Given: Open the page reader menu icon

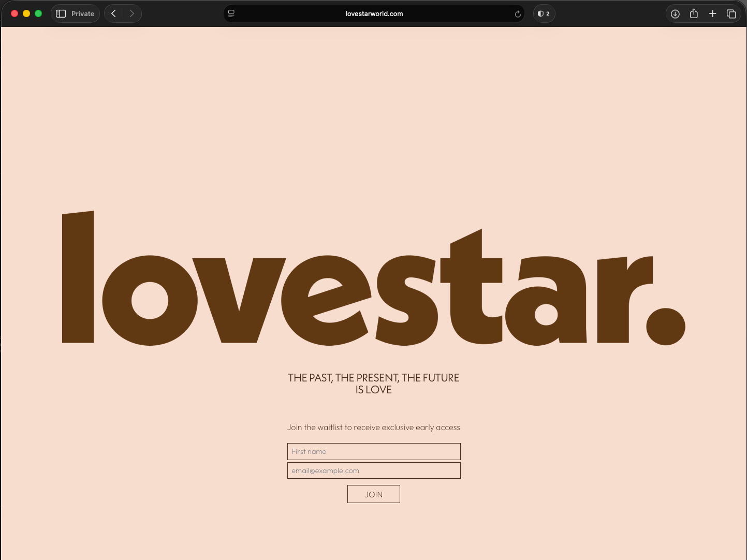Looking at the screenshot, I should click(x=231, y=13).
